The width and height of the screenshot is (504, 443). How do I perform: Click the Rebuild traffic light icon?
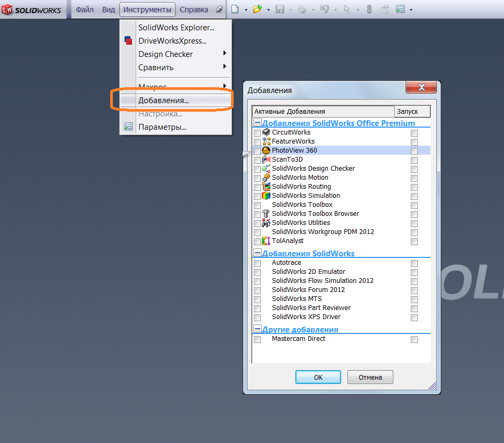pos(369,10)
